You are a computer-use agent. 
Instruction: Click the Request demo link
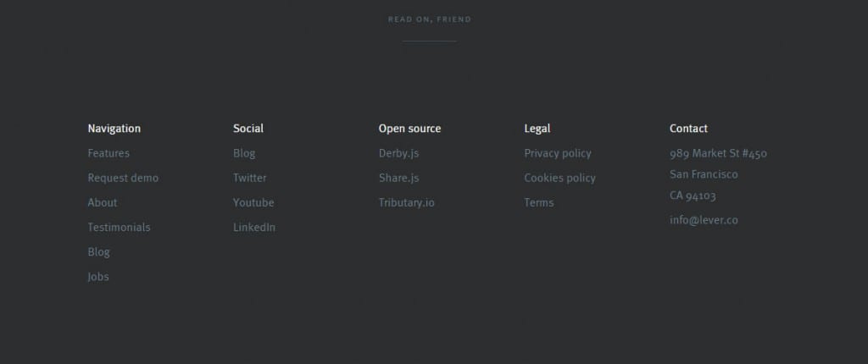click(x=123, y=178)
